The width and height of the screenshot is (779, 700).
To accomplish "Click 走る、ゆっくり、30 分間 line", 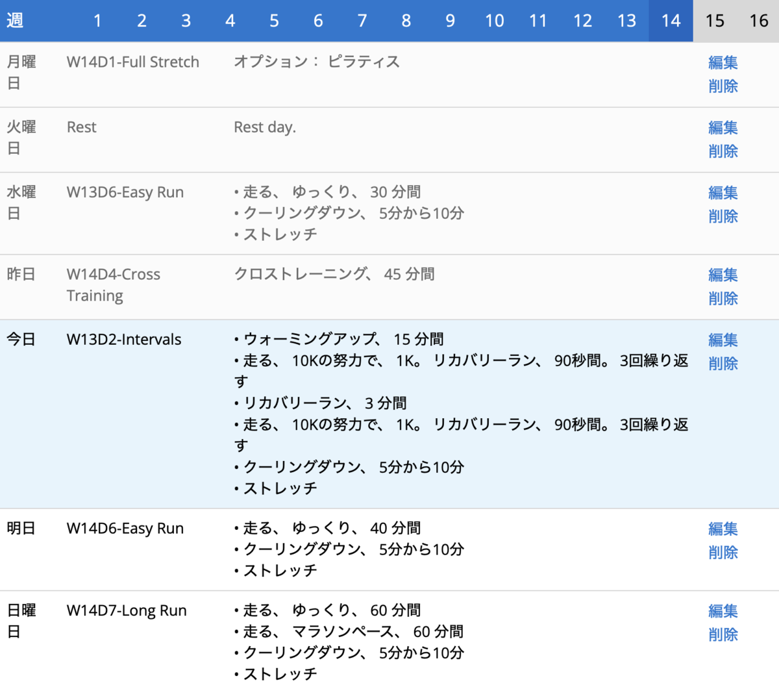I will click(x=327, y=192).
